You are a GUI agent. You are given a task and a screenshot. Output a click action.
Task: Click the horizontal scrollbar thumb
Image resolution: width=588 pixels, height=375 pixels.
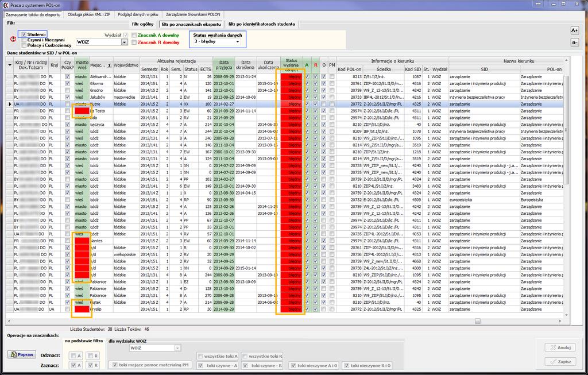click(477, 321)
